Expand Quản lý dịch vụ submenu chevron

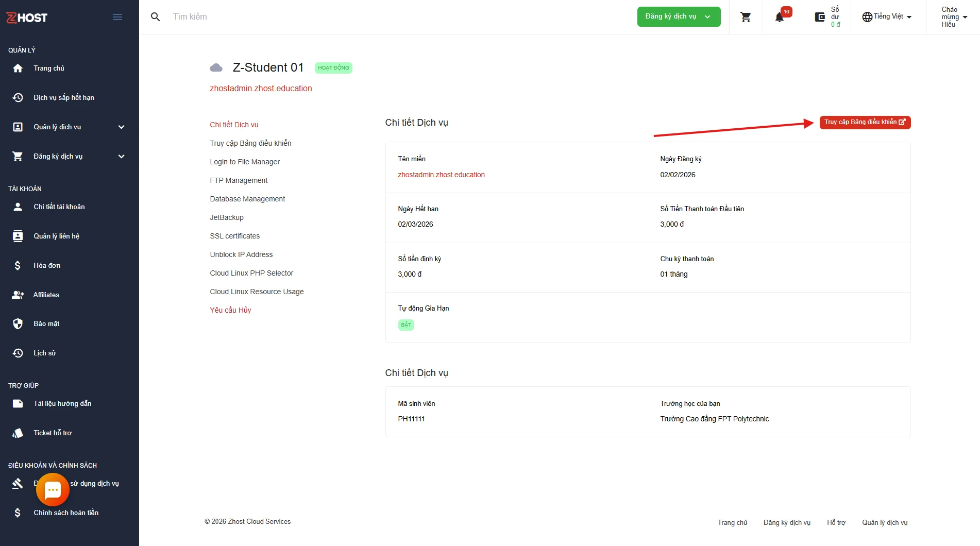coord(122,127)
